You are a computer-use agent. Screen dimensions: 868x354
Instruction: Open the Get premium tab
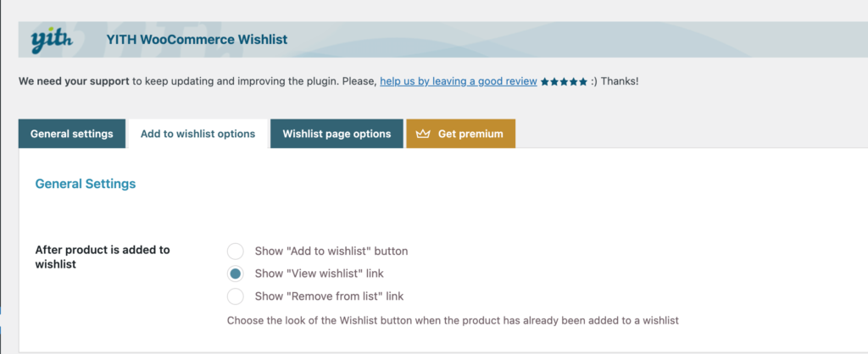coord(460,134)
